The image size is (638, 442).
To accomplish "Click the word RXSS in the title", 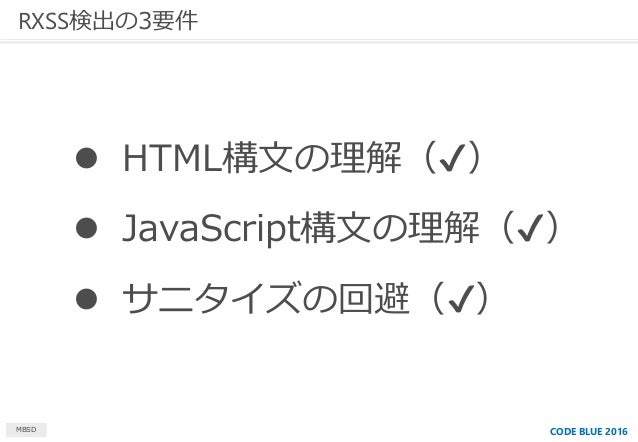I will (43, 22).
